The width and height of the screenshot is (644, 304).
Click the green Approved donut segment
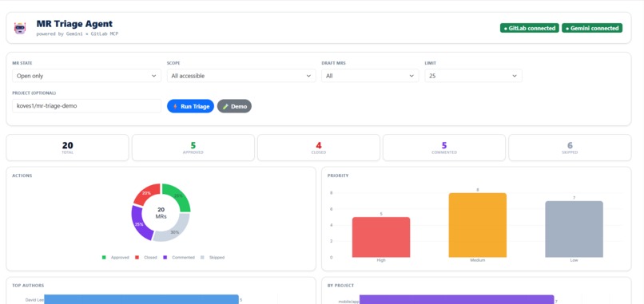tap(180, 196)
